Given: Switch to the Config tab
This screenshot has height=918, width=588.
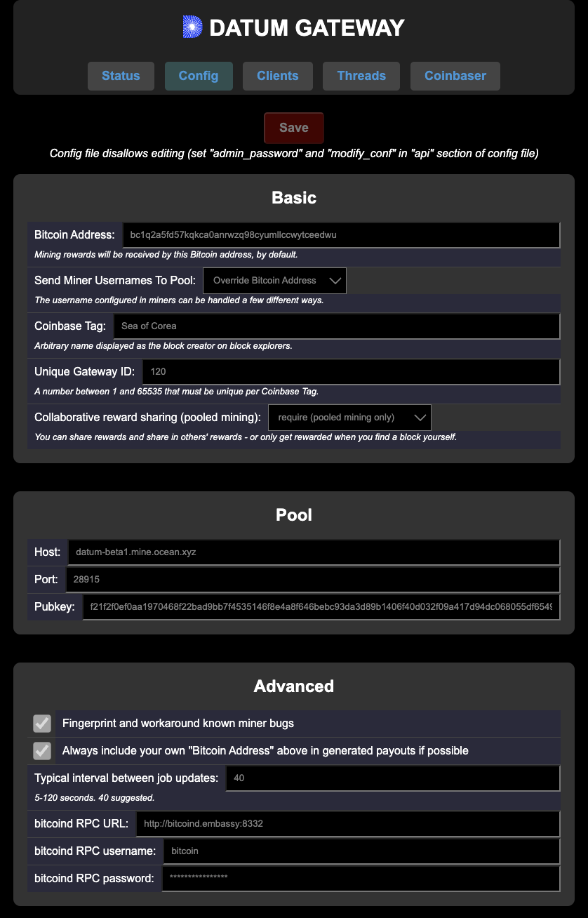Looking at the screenshot, I should pyautogui.click(x=199, y=76).
